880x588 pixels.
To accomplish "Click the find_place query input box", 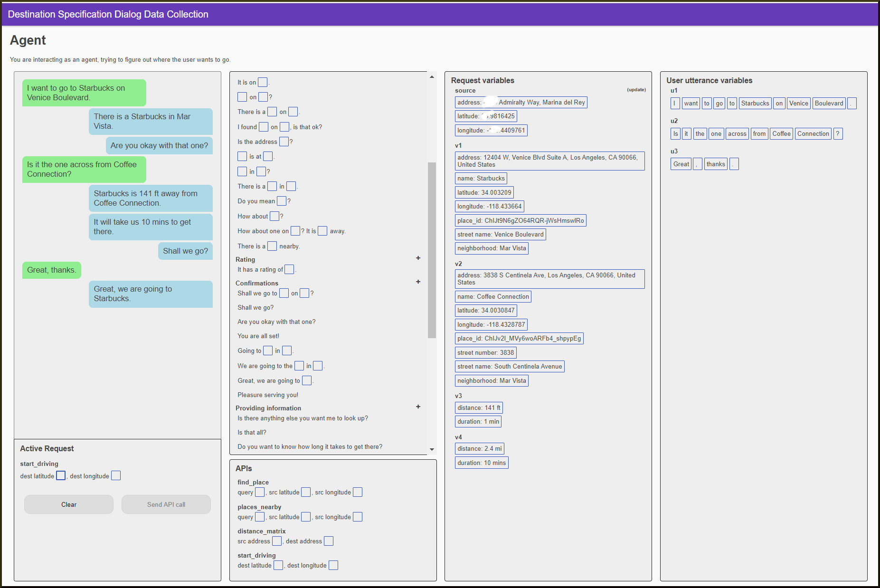I will pos(260,493).
